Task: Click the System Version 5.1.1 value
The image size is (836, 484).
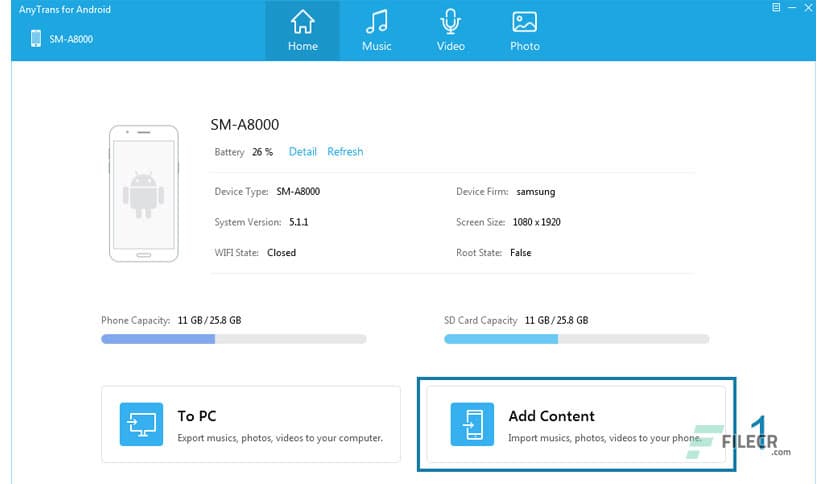Action: coord(299,222)
